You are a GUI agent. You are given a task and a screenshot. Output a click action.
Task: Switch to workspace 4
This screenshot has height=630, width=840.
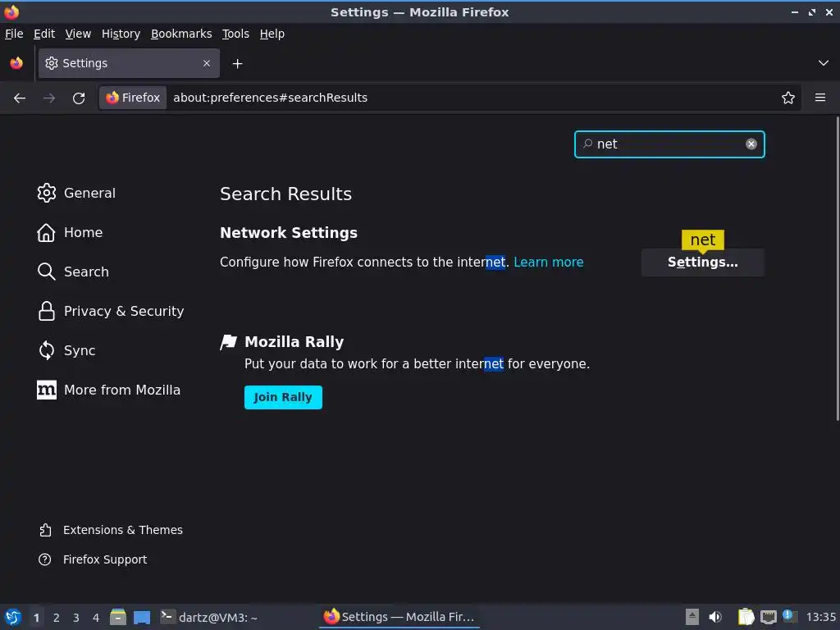[96, 618]
